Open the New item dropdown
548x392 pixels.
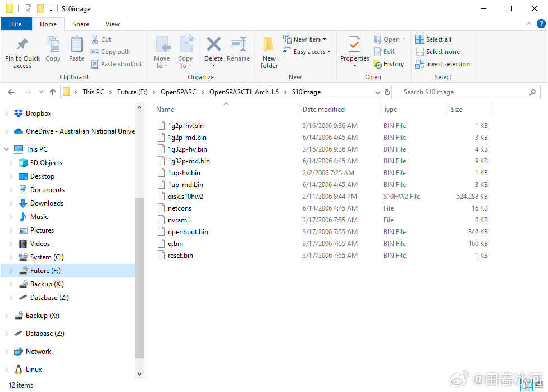305,39
